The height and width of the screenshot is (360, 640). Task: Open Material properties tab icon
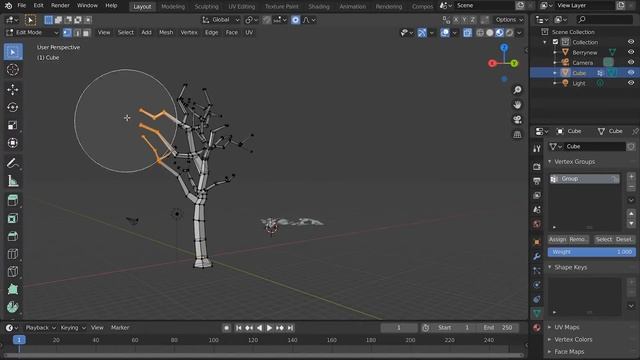(x=537, y=327)
